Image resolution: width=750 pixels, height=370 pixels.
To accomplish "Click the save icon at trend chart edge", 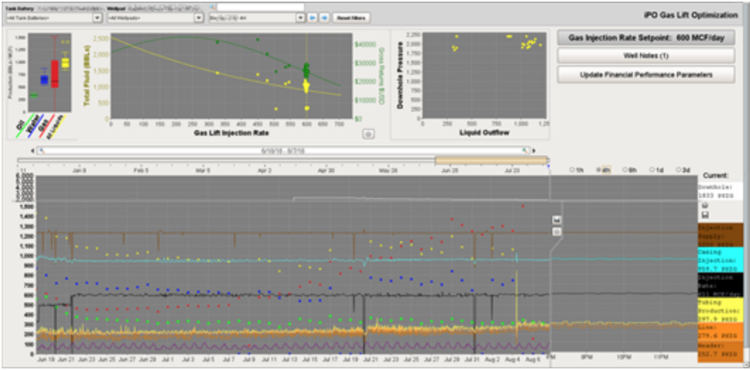I will pyautogui.click(x=557, y=220).
